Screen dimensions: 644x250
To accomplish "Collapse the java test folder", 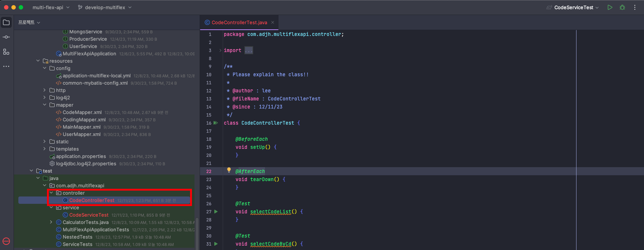I will pos(38,178).
